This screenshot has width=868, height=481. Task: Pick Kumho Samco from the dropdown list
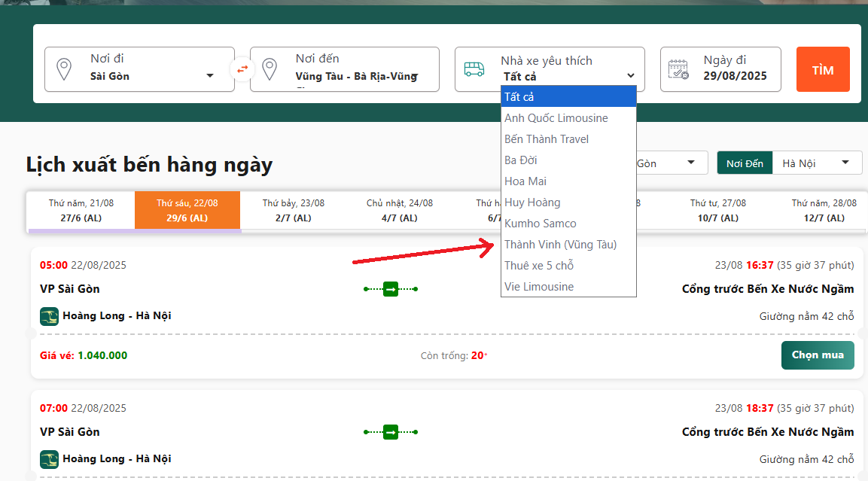pyautogui.click(x=568, y=223)
